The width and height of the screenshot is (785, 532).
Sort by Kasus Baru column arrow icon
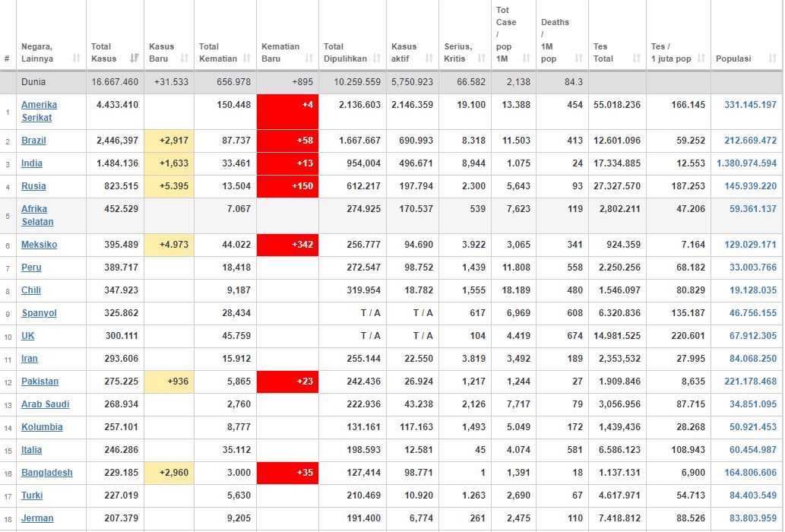coord(184,59)
